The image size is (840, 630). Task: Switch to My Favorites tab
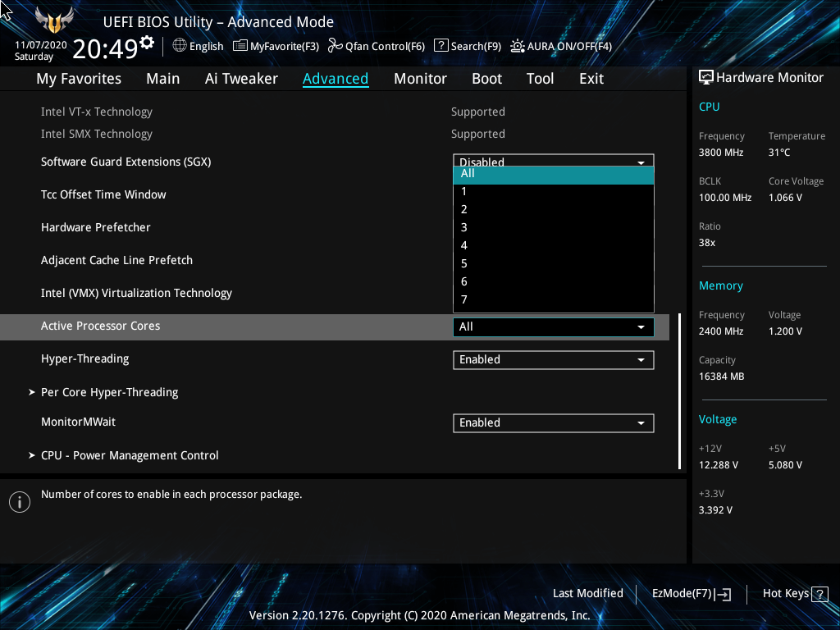[x=79, y=79]
